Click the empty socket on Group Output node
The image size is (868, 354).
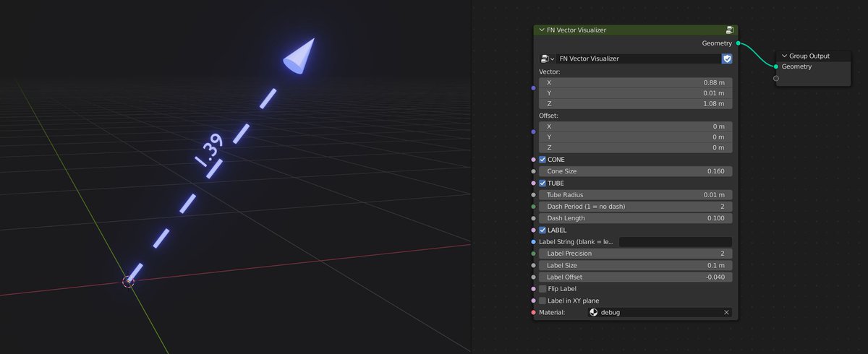[x=776, y=78]
